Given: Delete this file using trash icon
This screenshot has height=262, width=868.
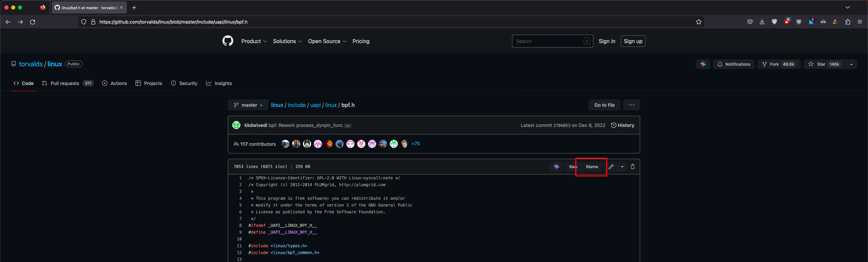Looking at the screenshot, I should coord(633,167).
